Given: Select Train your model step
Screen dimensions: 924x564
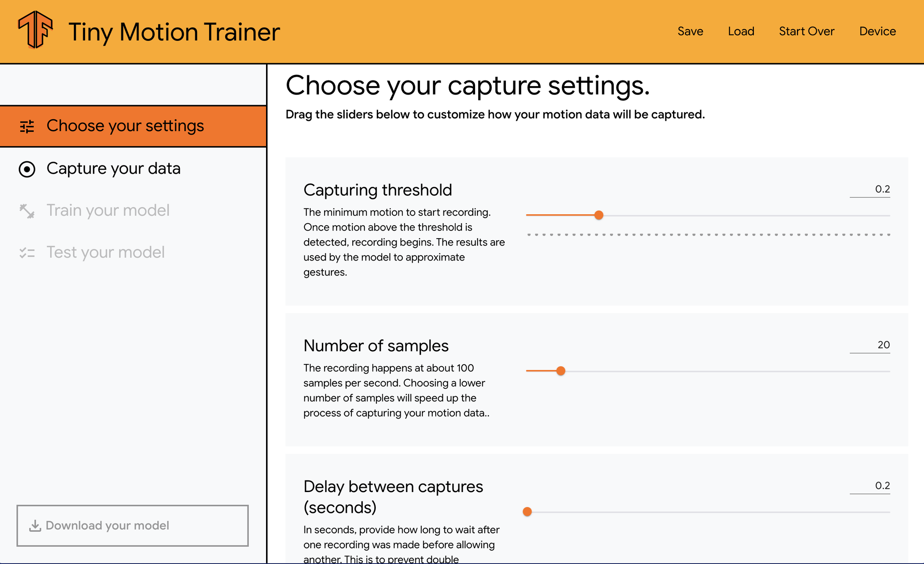Looking at the screenshot, I should pyautogui.click(x=108, y=210).
